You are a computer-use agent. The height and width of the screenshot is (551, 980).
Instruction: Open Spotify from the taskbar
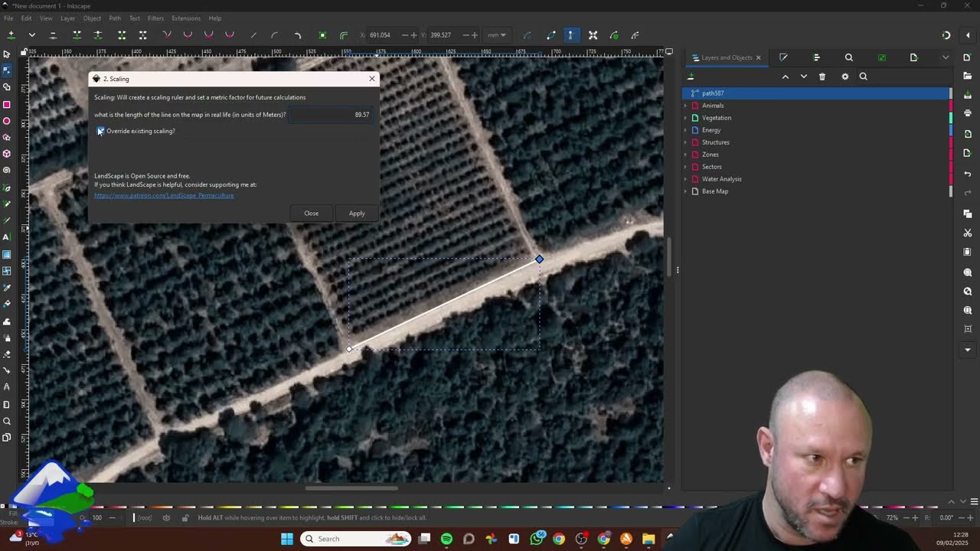click(446, 539)
